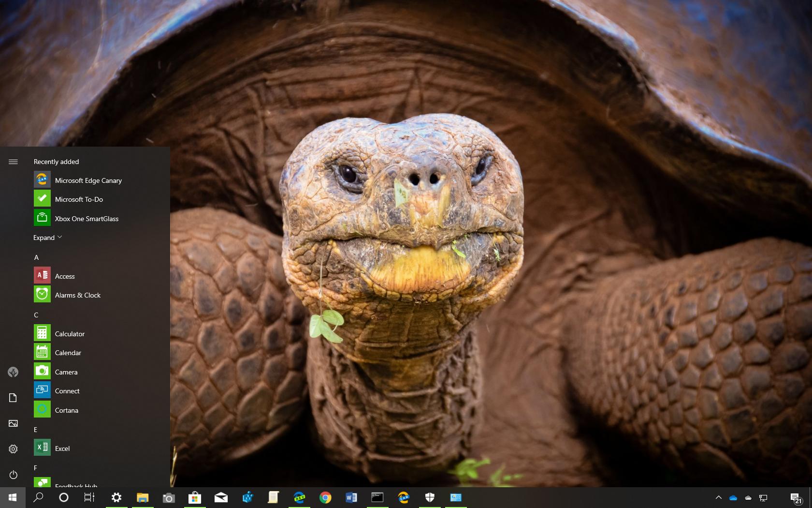The height and width of the screenshot is (508, 812).
Task: Activate Task View on the taskbar
Action: click(89, 497)
